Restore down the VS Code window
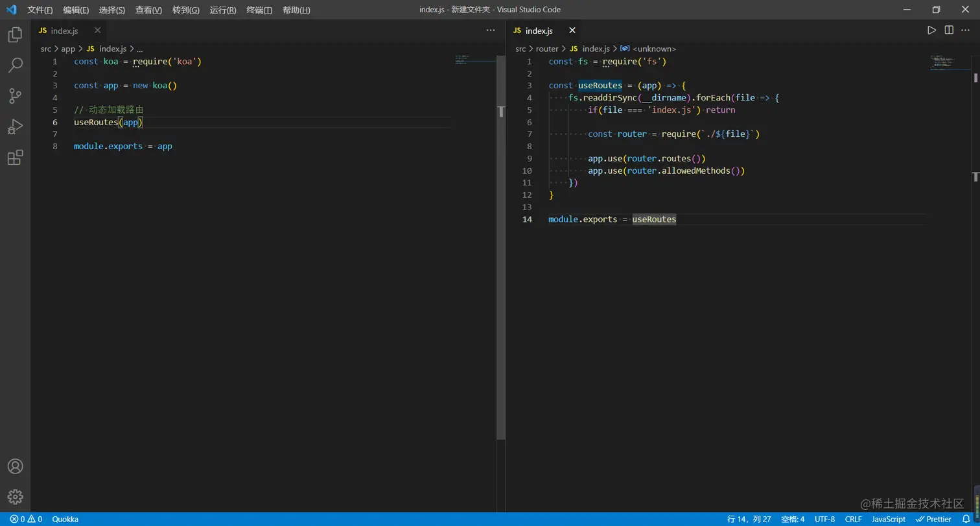The height and width of the screenshot is (526, 980). [x=936, y=10]
